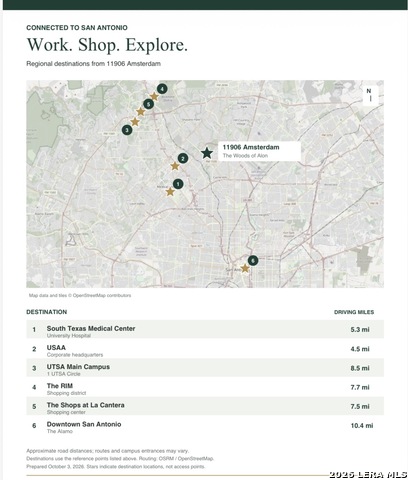Image resolution: width=408 pixels, height=480 pixels.
Task: Click the gold star beside marker 4
Action: point(154,96)
